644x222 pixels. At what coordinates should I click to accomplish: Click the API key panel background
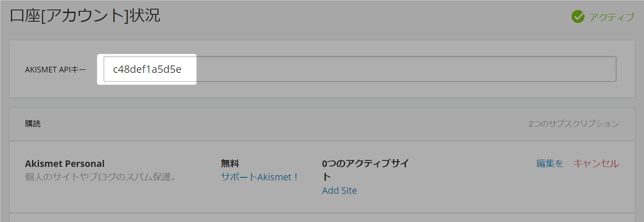[321, 90]
